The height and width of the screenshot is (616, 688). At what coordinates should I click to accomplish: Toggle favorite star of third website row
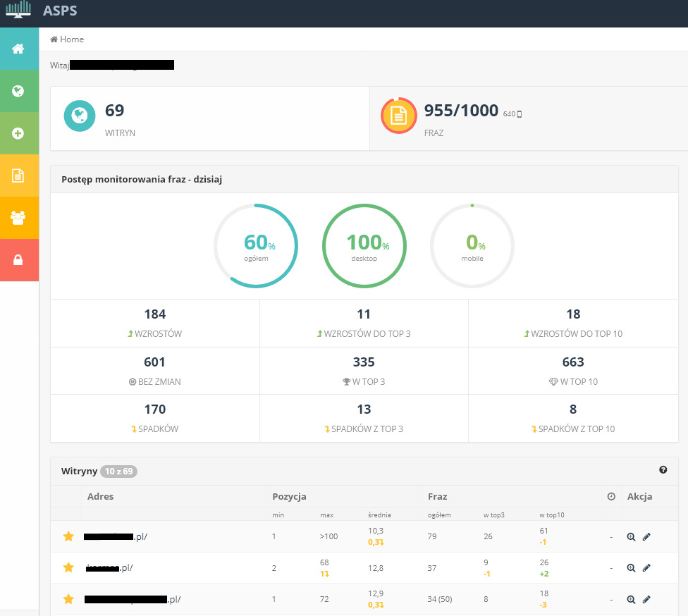pyautogui.click(x=68, y=599)
